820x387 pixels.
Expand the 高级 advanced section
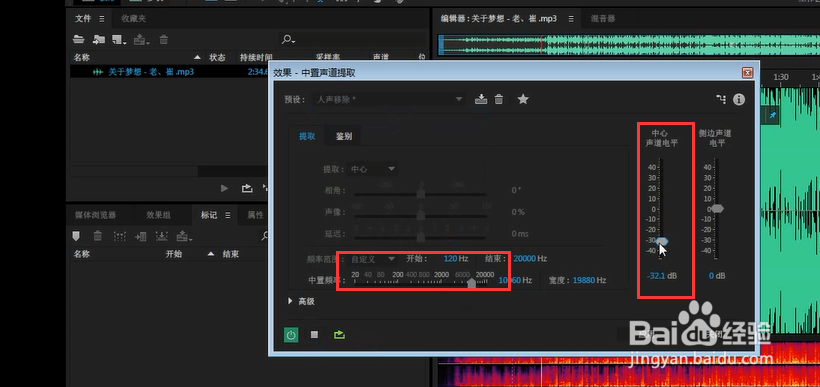[x=291, y=301]
